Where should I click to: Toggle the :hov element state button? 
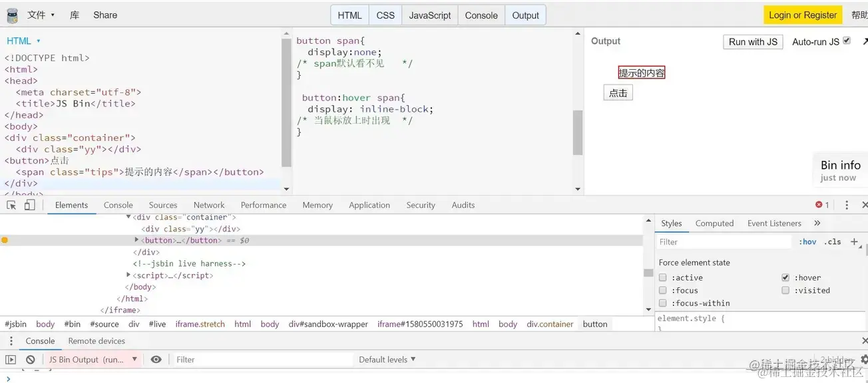pos(808,242)
